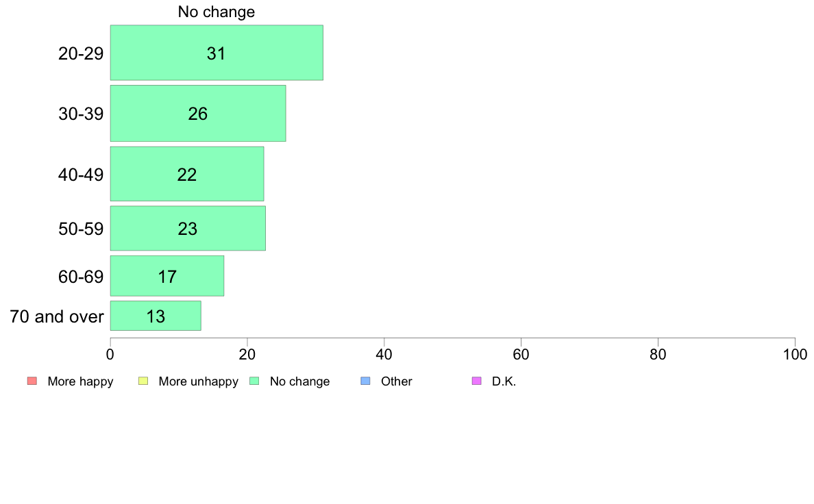Click the D.K. magenta legend swatch
814x504 pixels.
tap(477, 381)
